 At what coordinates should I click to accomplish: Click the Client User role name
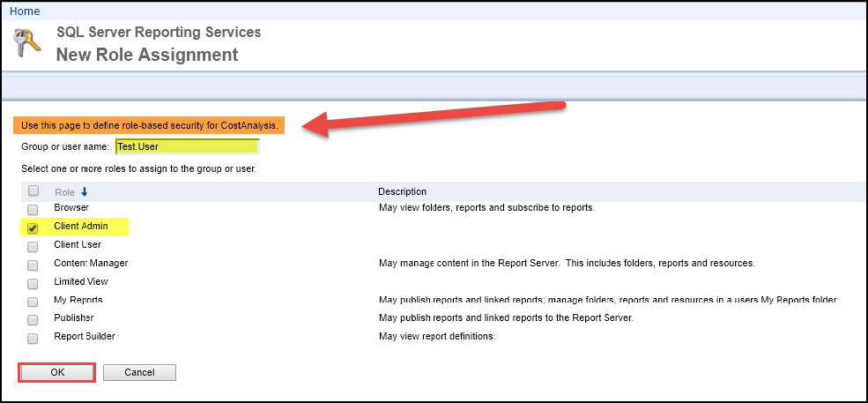pos(78,244)
